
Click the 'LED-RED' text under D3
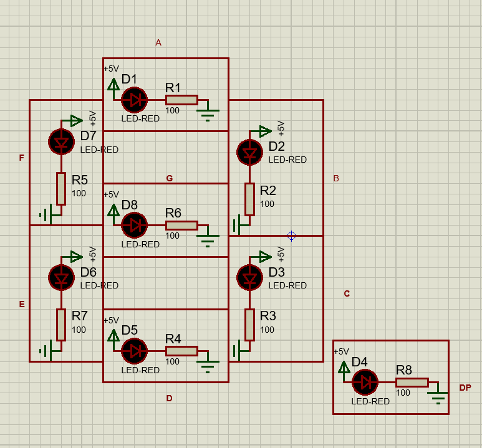click(x=287, y=285)
